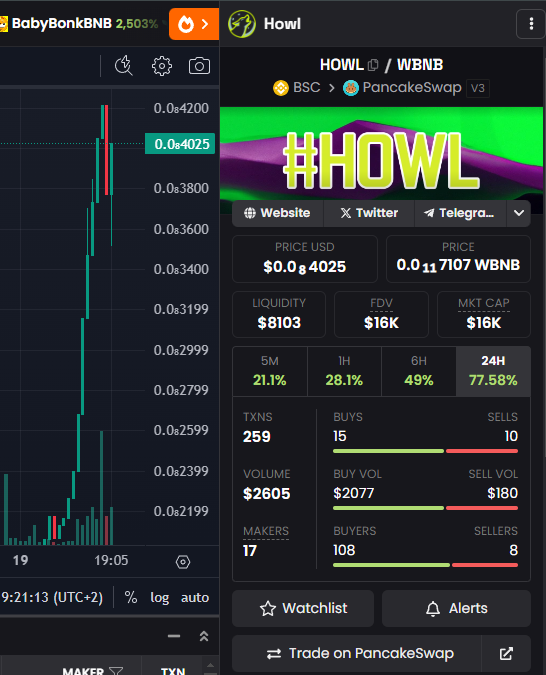This screenshot has width=546, height=675.
Task: Open the three-dot options menu
Action: click(x=531, y=24)
